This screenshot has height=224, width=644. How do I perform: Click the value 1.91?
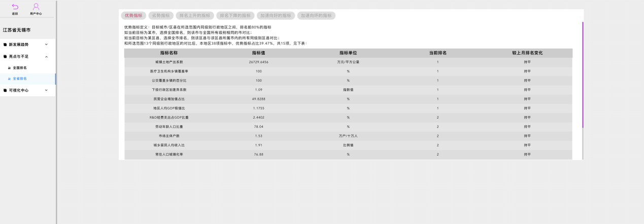point(259,145)
